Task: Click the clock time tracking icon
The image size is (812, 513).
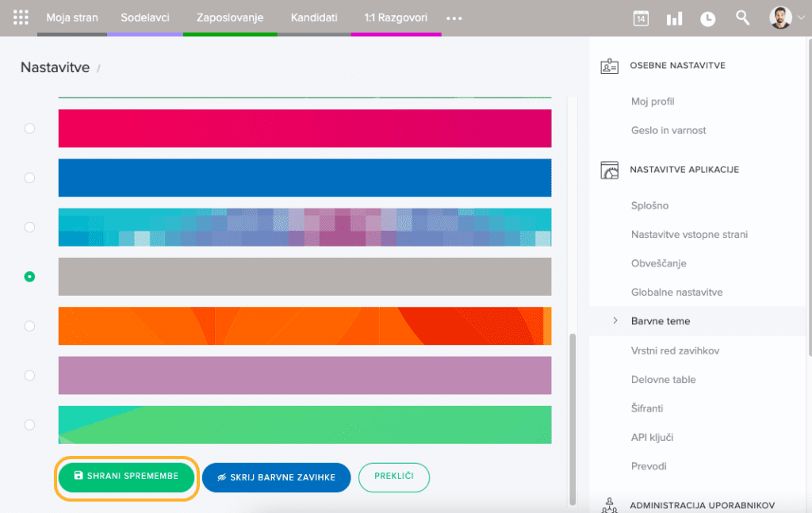Action: point(707,18)
